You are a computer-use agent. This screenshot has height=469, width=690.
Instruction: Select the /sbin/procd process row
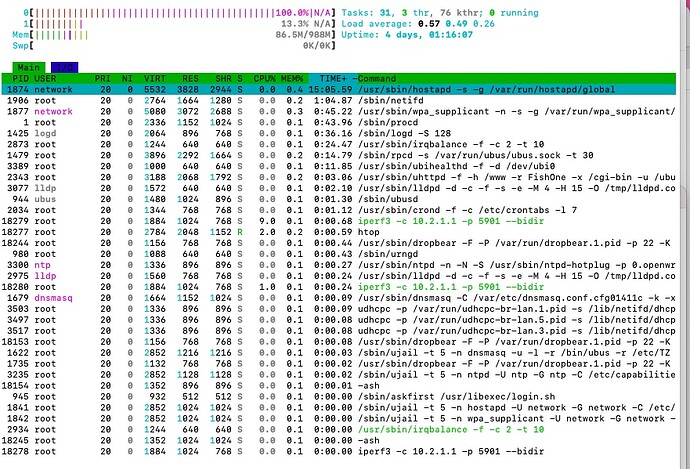pos(338,122)
